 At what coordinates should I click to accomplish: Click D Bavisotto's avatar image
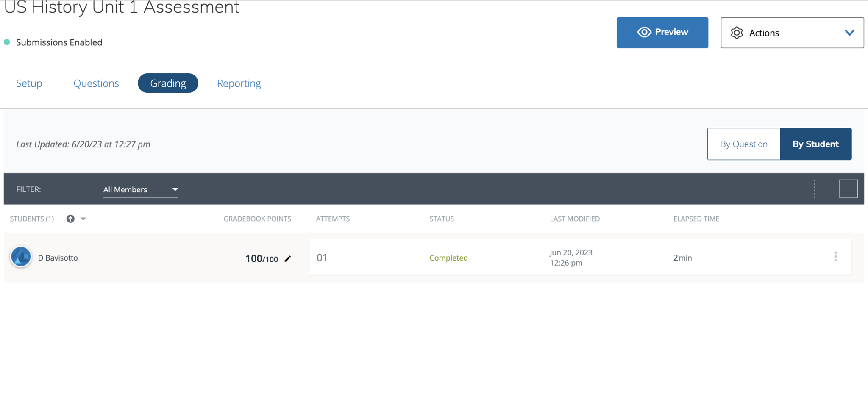[21, 257]
